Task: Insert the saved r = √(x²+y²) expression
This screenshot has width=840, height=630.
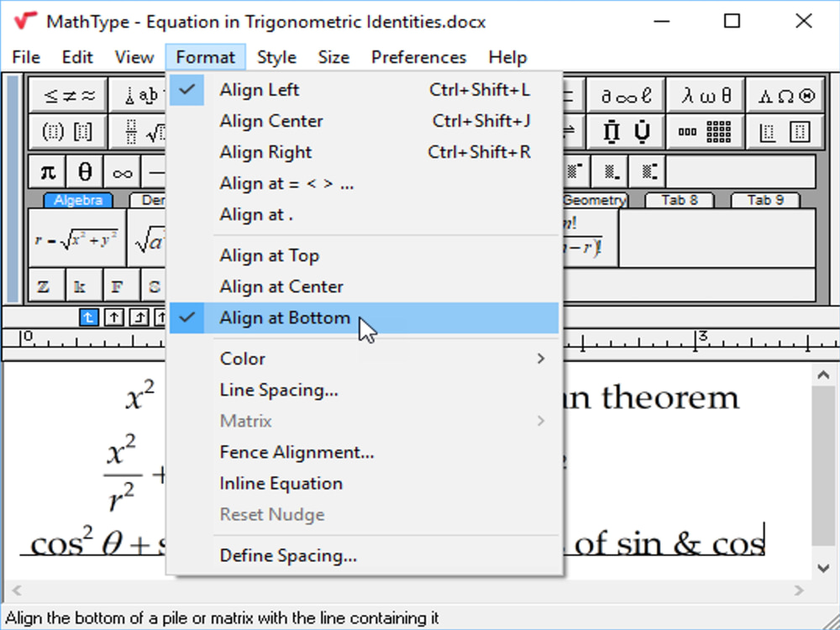Action: point(77,239)
